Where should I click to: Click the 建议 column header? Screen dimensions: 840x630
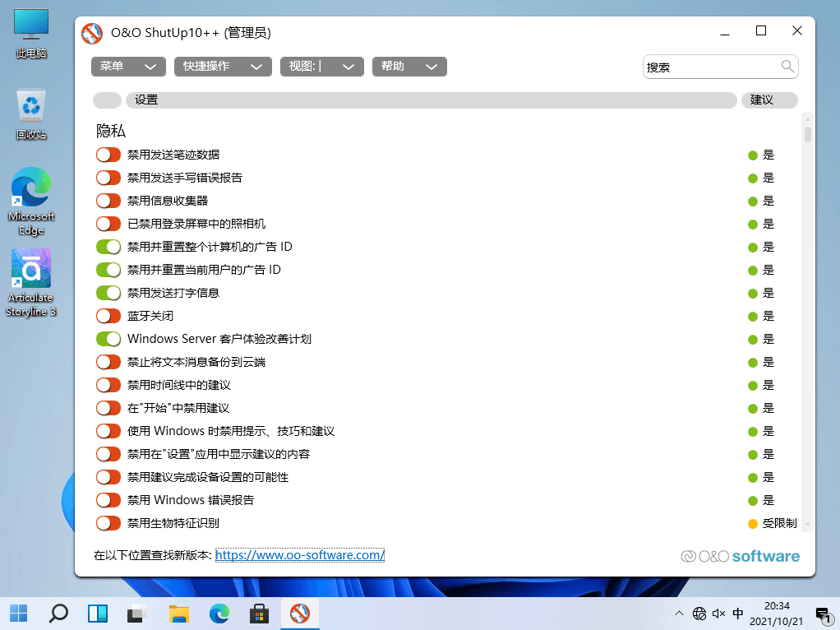coord(769,100)
